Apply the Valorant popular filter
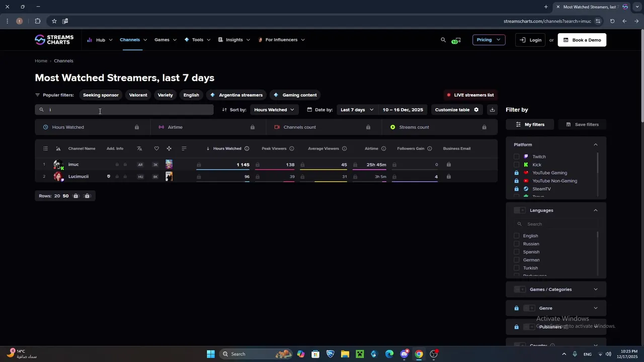644x362 pixels. pos(138,95)
